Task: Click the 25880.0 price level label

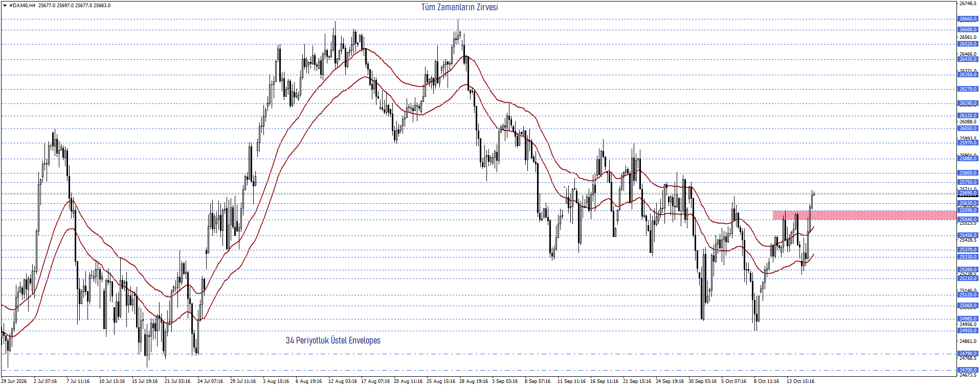Action: pyautogui.click(x=968, y=159)
